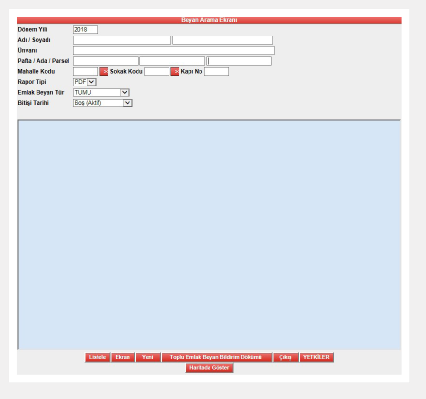This screenshot has height=399, width=426.
Task: Open Mahalle Kodu lookup red icon
Action: [x=104, y=71]
